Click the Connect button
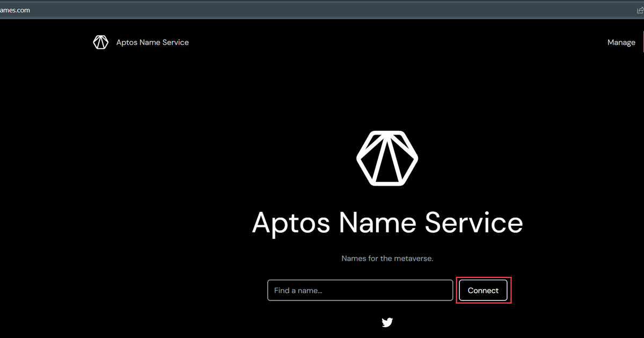 tap(483, 290)
